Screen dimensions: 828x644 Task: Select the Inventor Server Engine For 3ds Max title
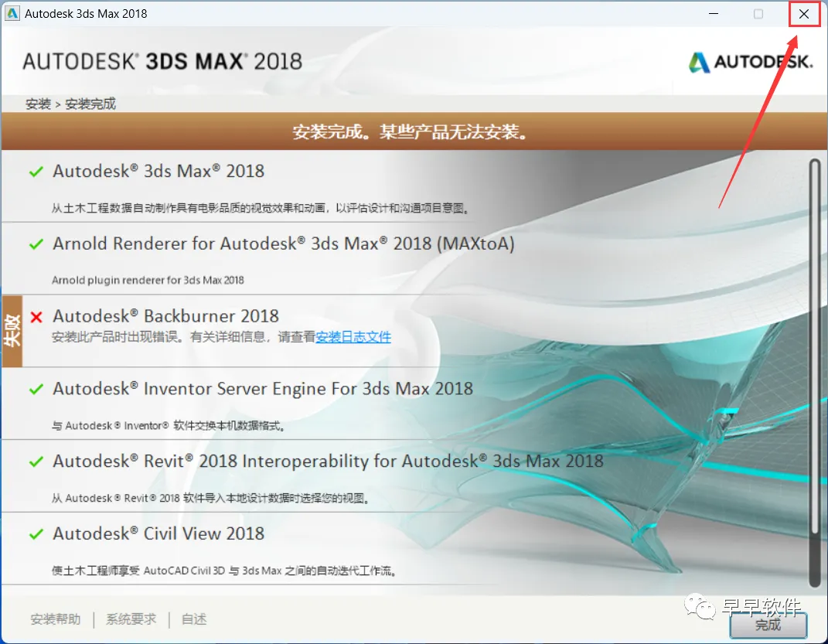[263, 389]
